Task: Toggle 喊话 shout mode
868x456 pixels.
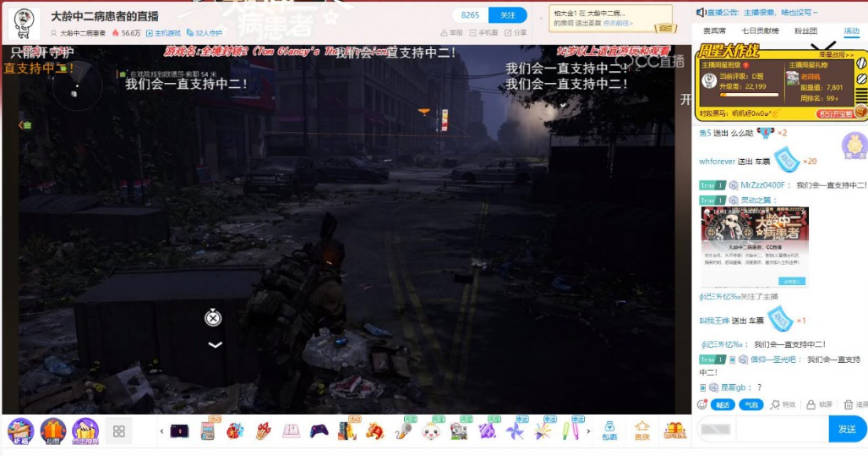Action: 723,405
